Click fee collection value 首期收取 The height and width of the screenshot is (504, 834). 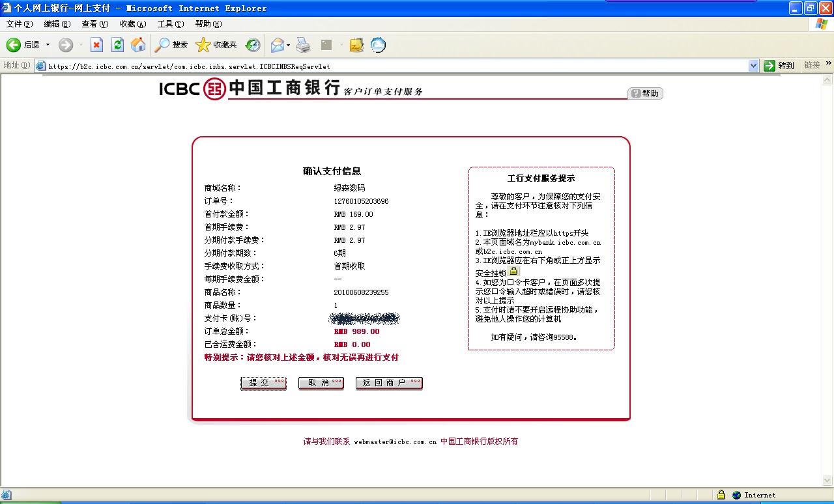pyautogui.click(x=349, y=266)
